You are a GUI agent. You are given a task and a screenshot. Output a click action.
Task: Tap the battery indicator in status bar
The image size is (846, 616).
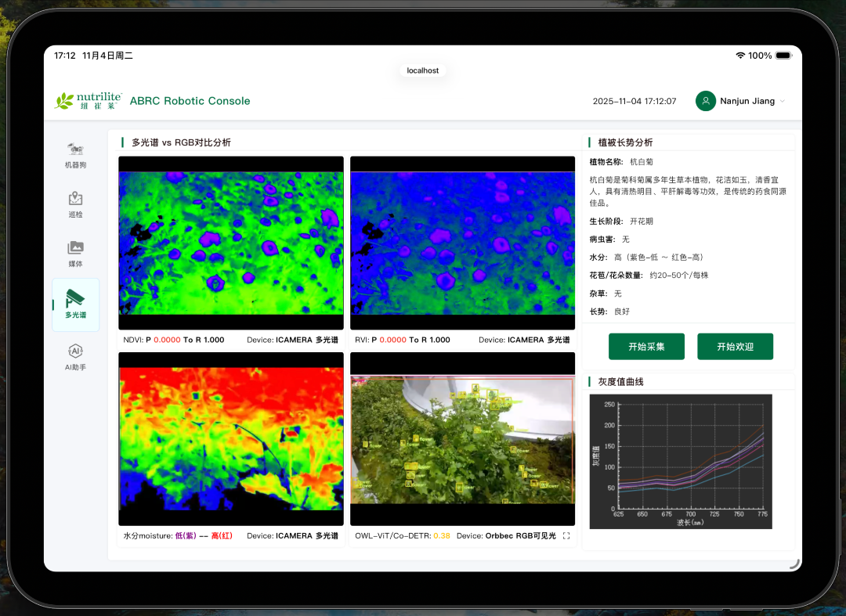(786, 56)
